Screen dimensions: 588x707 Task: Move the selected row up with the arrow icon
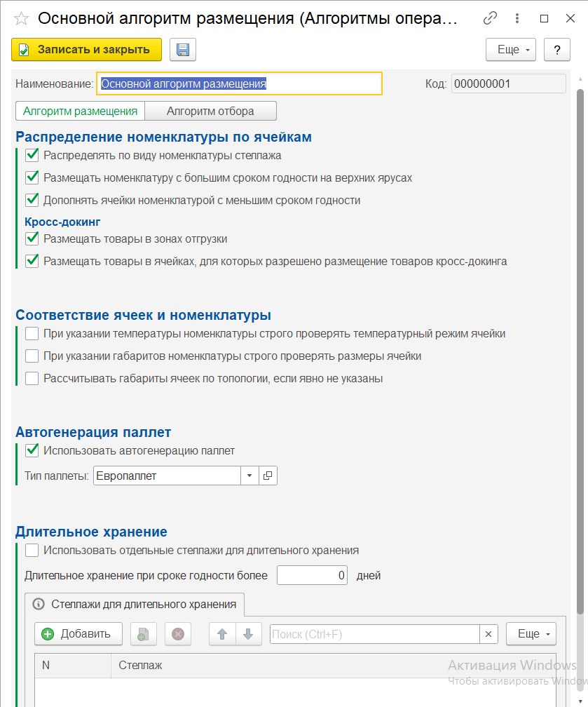[x=222, y=633]
